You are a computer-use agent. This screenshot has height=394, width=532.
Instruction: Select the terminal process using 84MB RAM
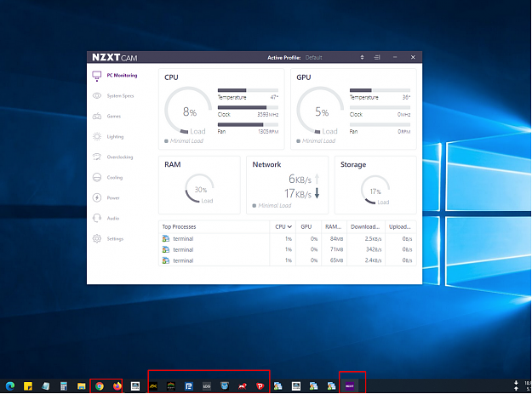(x=287, y=239)
